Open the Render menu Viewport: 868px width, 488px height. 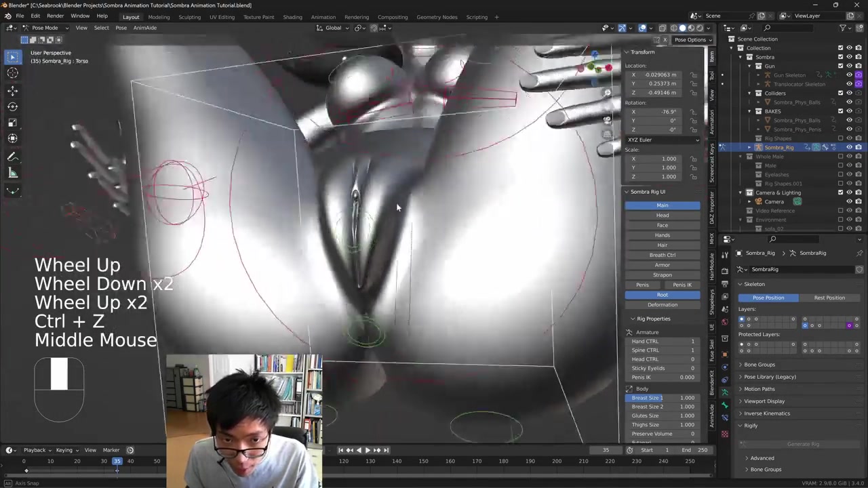tap(55, 16)
